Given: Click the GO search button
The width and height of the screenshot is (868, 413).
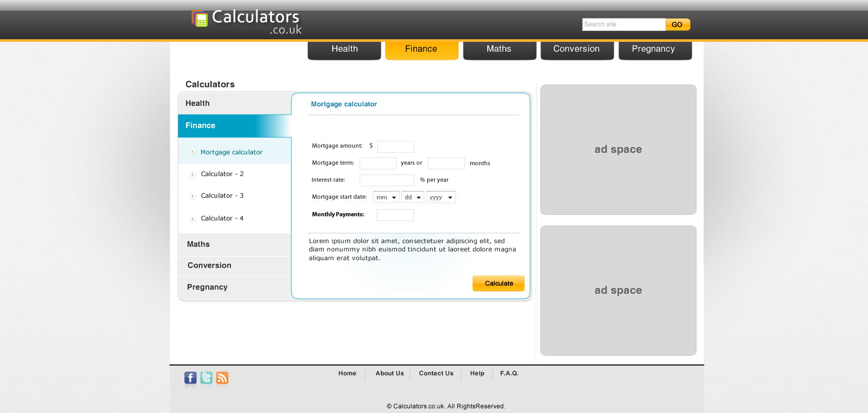Looking at the screenshot, I should tap(677, 25).
